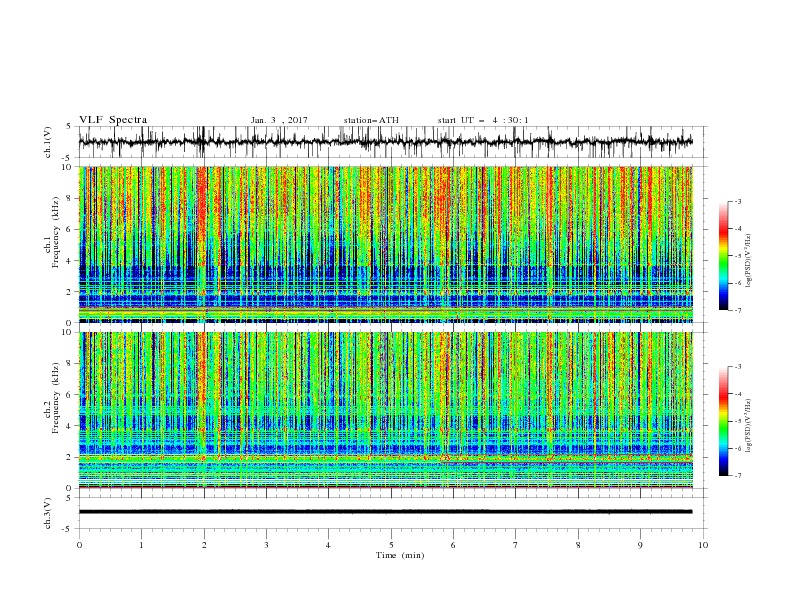
Task: Click inside the ch.2 spectrogram panel
Action: coord(386,410)
